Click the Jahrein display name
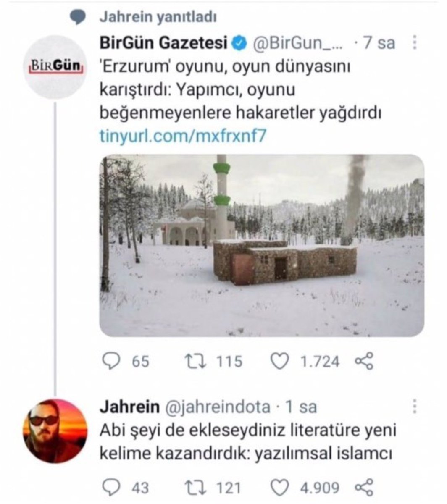The height and width of the screenshot is (504, 447). [x=129, y=407]
